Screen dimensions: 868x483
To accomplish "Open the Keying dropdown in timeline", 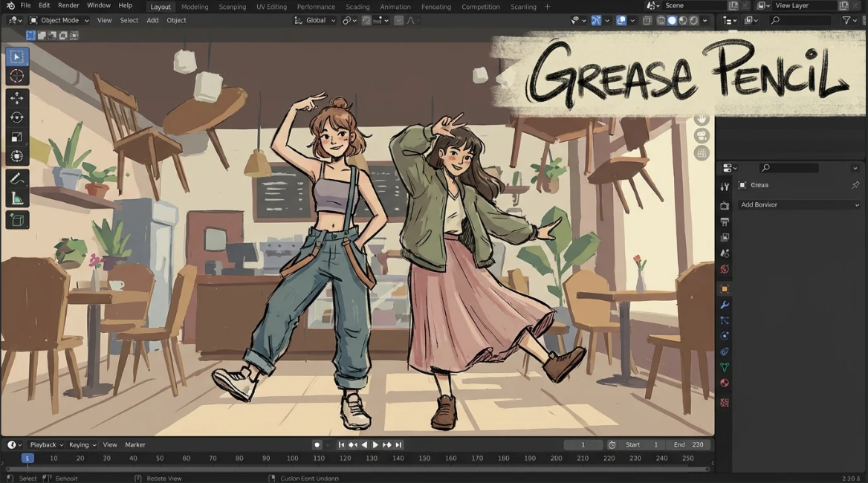I will pos(82,445).
